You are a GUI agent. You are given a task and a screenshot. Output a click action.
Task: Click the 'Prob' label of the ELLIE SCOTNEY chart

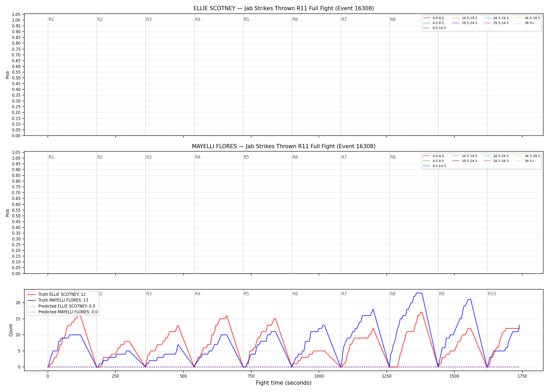[8, 75]
